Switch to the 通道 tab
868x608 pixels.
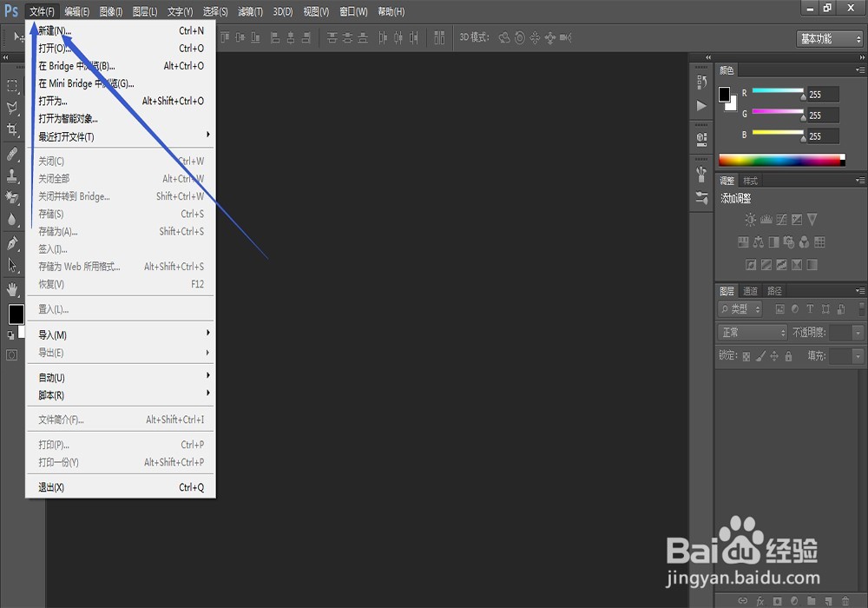click(750, 291)
